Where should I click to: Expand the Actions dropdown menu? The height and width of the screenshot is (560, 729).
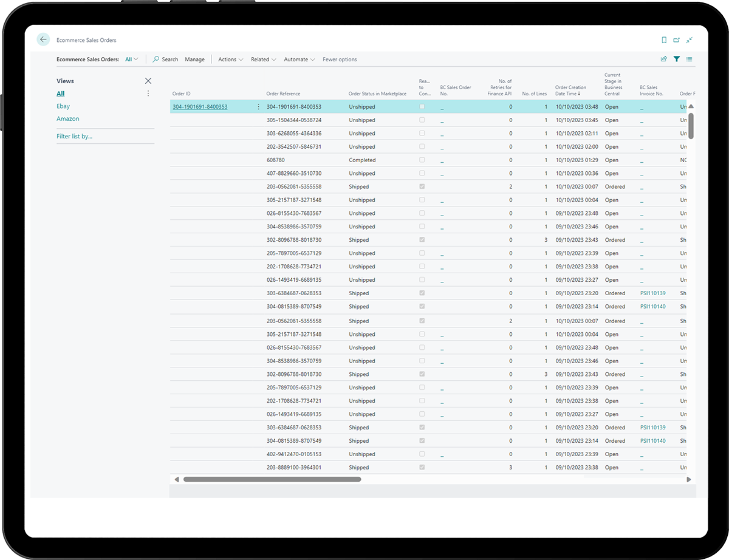[230, 60]
